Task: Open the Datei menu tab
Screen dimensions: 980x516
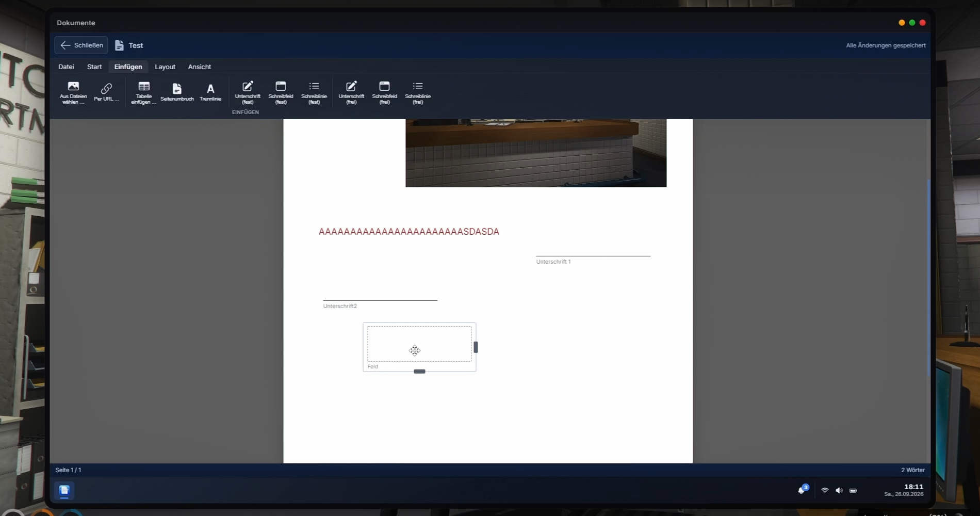Action: (x=66, y=67)
